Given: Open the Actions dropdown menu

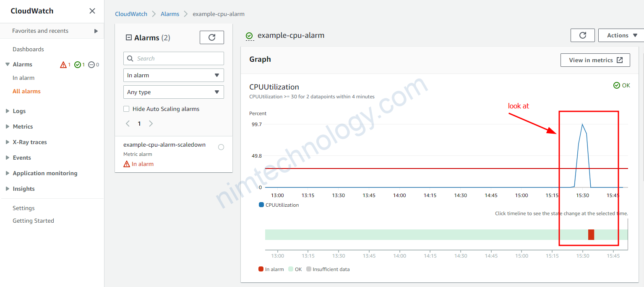Looking at the screenshot, I should pos(622,35).
